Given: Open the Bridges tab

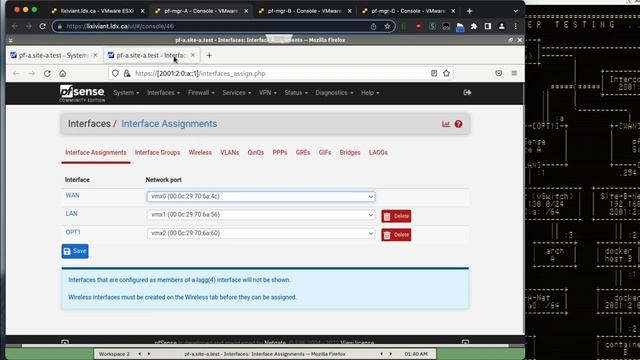Looking at the screenshot, I should click(350, 153).
